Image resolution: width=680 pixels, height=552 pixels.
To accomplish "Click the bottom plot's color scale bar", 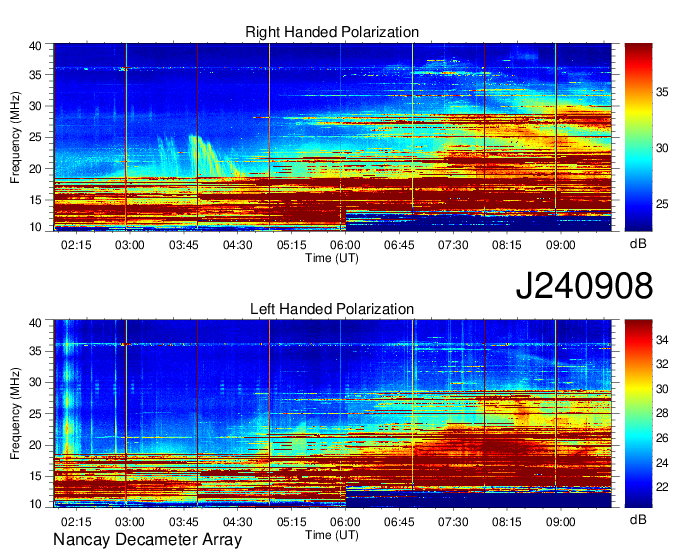I will 638,413.
